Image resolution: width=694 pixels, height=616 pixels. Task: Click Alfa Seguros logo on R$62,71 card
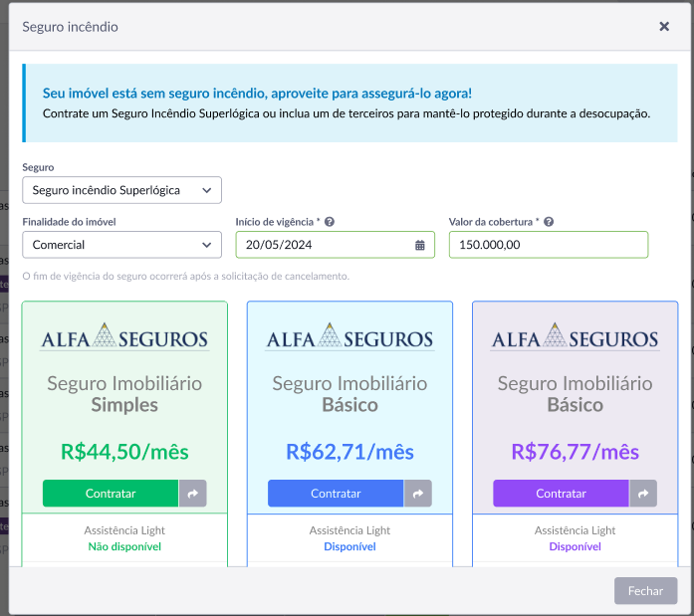pos(349,337)
